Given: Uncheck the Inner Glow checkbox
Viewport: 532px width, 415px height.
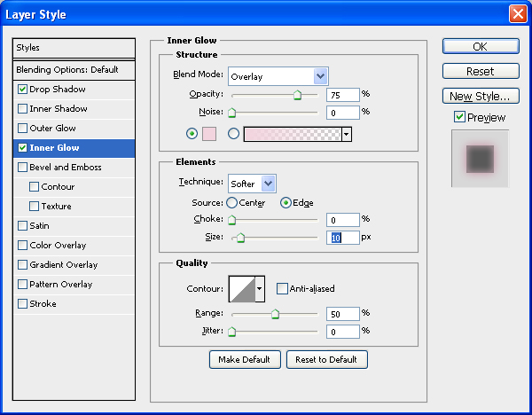Looking at the screenshot, I should pos(22,147).
